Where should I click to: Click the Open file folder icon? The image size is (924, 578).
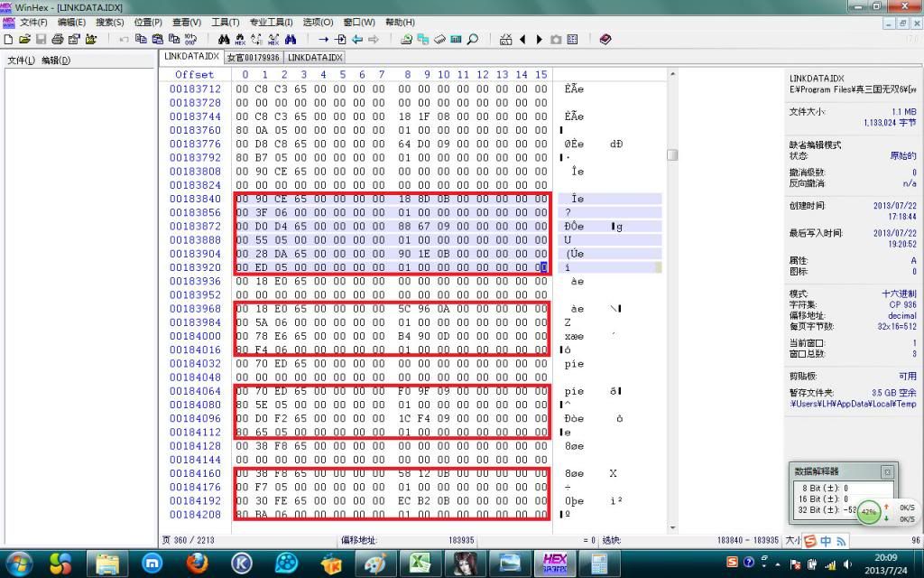(24, 40)
